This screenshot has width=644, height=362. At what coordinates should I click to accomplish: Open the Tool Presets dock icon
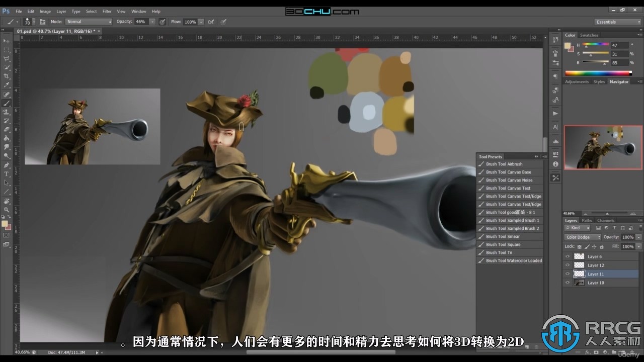(x=555, y=177)
